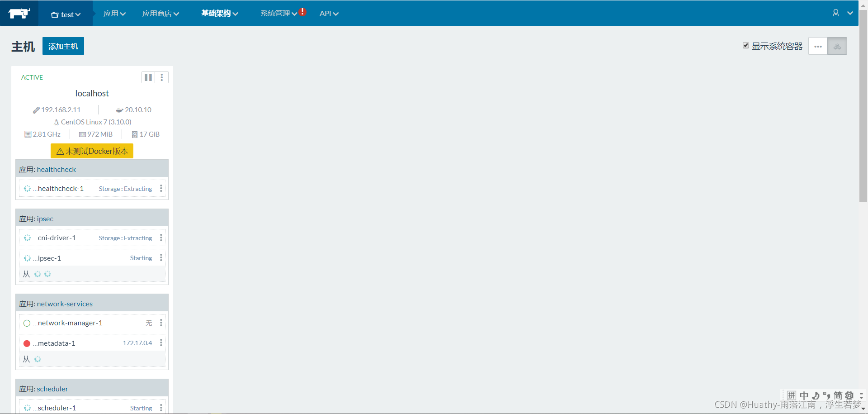Open the 系统管理 menu
Viewport: 868px width, 414px height.
click(x=278, y=14)
